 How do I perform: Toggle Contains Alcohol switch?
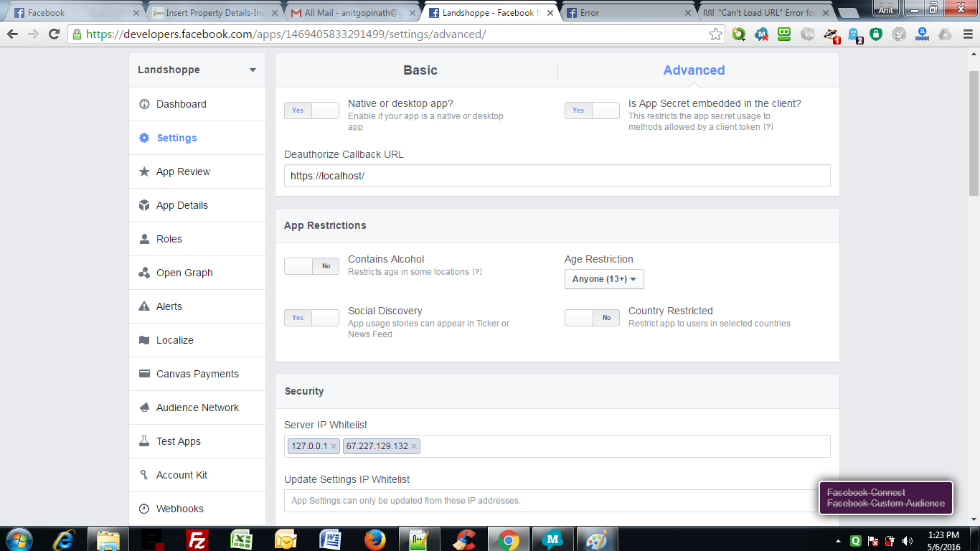click(x=311, y=266)
